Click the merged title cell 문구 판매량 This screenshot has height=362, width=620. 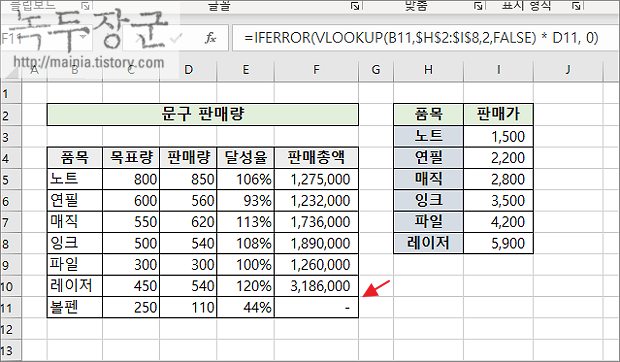(203, 115)
